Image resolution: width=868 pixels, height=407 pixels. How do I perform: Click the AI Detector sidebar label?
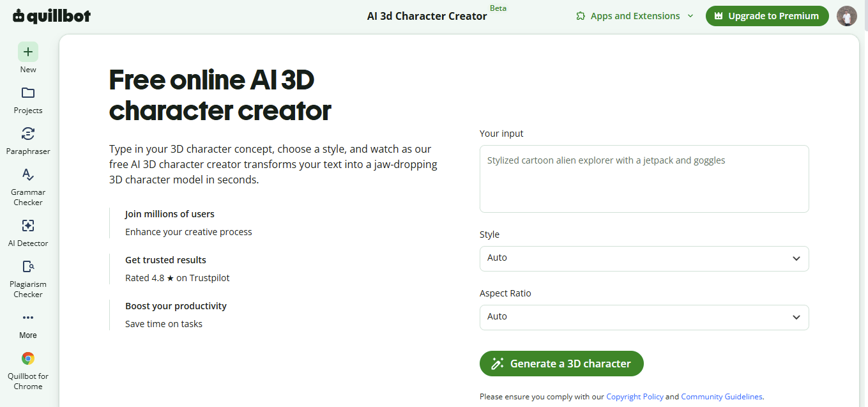pyautogui.click(x=28, y=243)
